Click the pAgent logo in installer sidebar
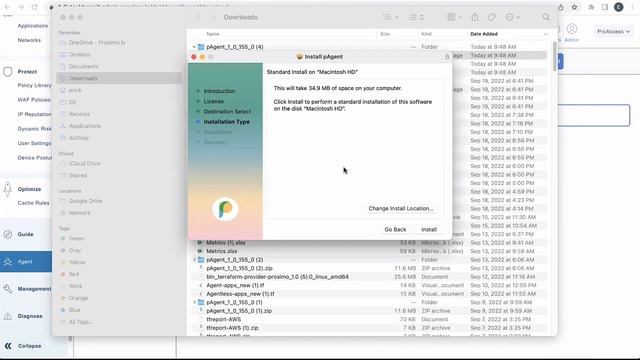 (225, 209)
